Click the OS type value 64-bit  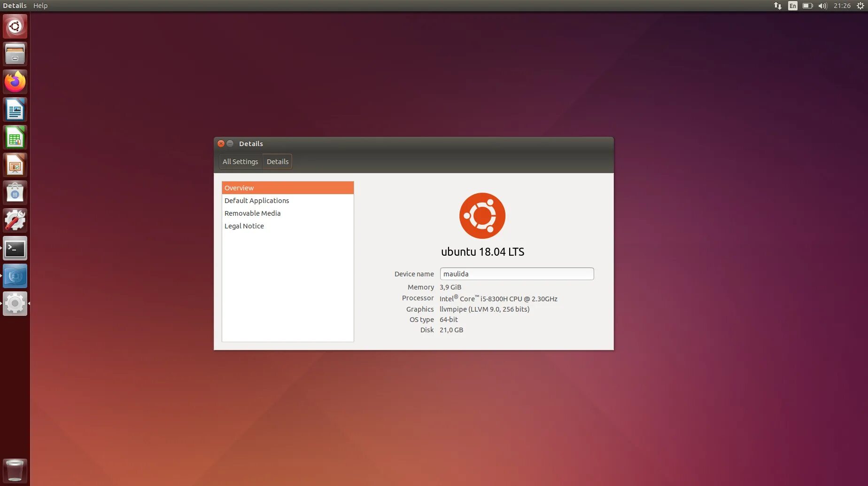coord(449,320)
